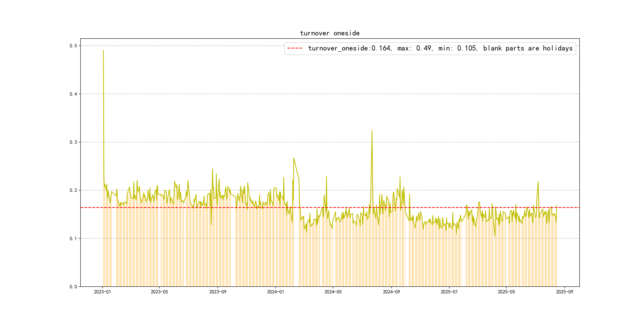Click the legend text with turnover stats
The width and height of the screenshot is (644, 322).
click(x=440, y=48)
